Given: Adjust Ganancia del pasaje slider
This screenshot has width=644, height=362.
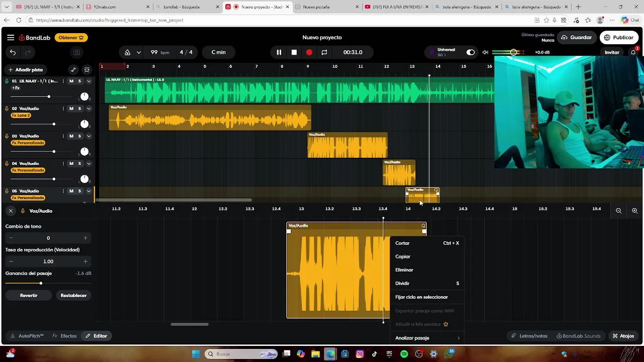Looking at the screenshot, I should point(41,284).
